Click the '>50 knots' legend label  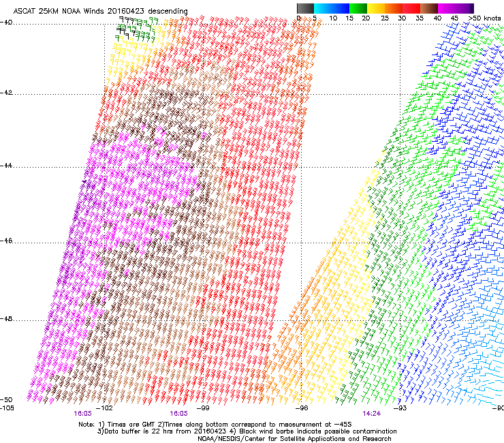[484, 18]
